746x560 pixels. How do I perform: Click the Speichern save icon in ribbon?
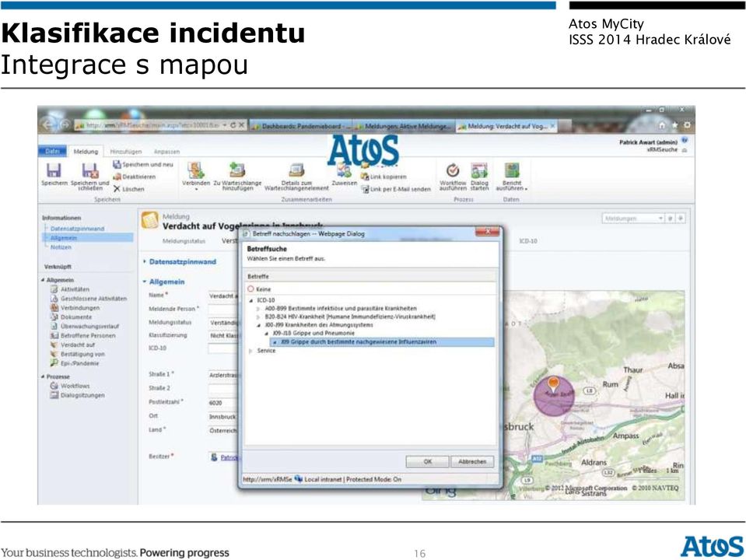[x=54, y=170]
